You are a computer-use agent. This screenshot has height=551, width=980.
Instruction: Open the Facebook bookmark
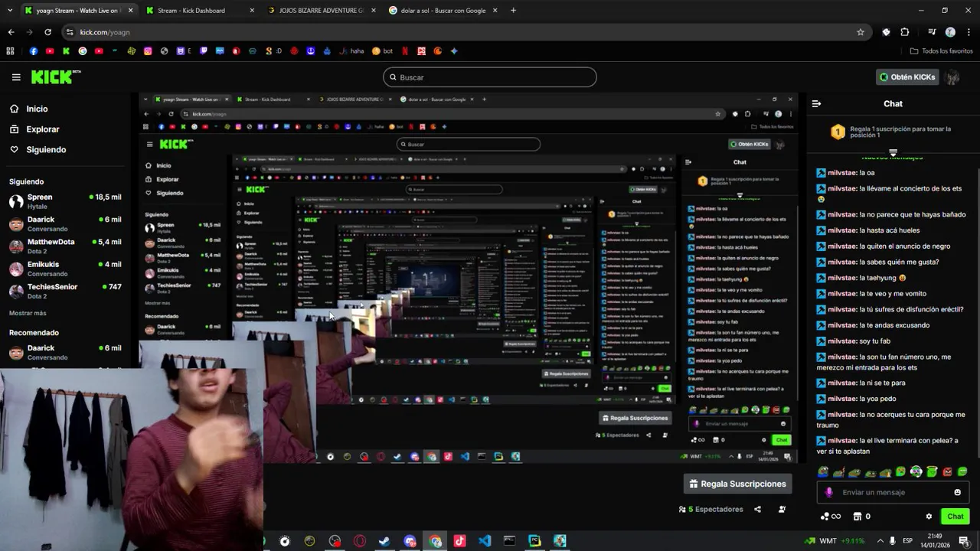pos(34,51)
